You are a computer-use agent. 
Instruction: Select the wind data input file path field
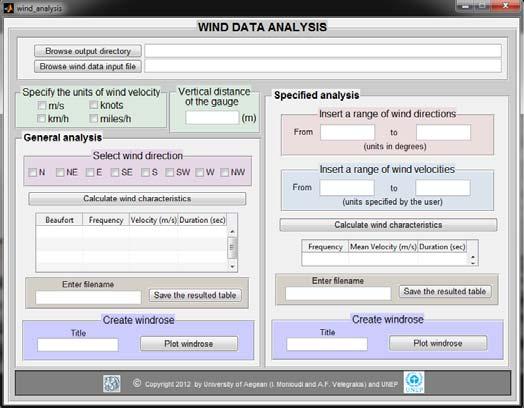point(323,66)
